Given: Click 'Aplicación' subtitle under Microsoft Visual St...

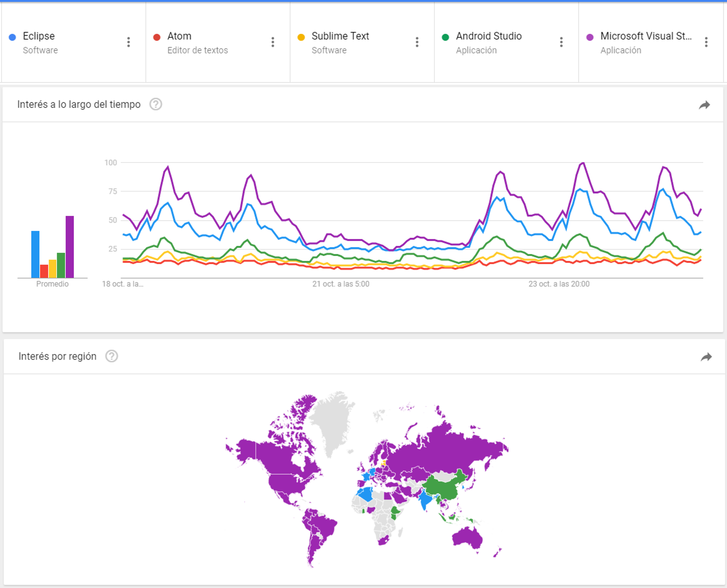Looking at the screenshot, I should point(621,50).
